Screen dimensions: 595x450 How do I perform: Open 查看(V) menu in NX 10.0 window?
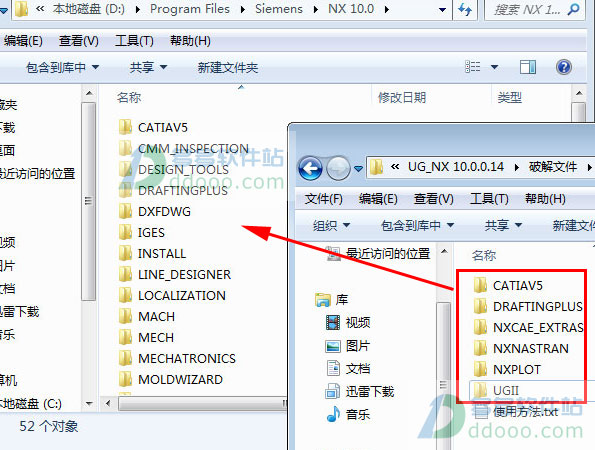point(79,41)
